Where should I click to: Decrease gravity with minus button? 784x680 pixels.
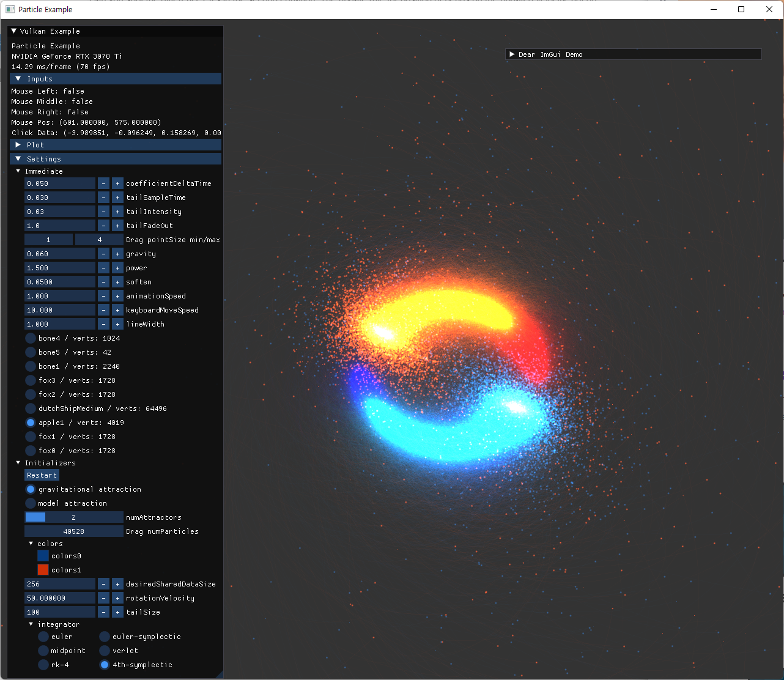coord(103,254)
